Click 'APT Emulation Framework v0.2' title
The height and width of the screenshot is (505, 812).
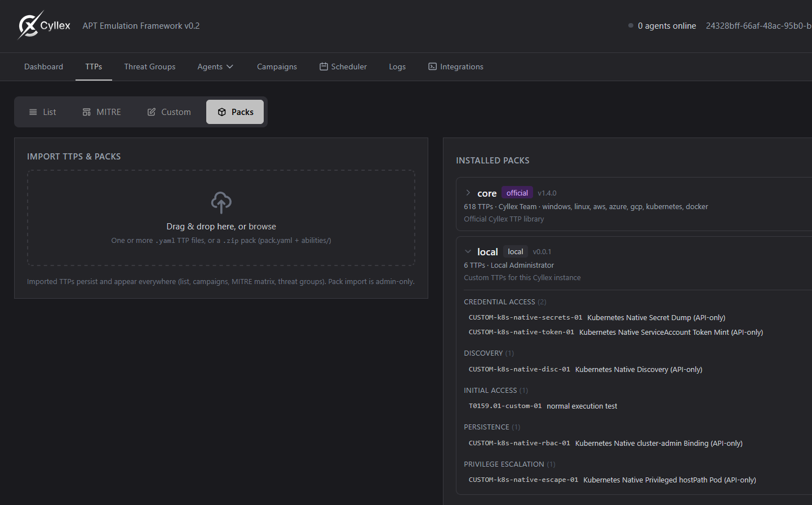pos(141,26)
